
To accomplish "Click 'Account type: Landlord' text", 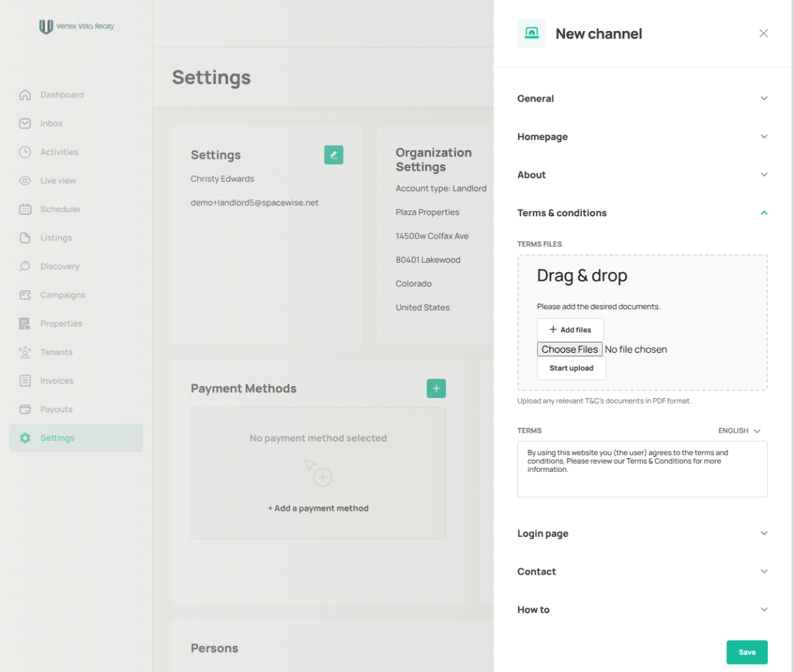I will pos(441,188).
